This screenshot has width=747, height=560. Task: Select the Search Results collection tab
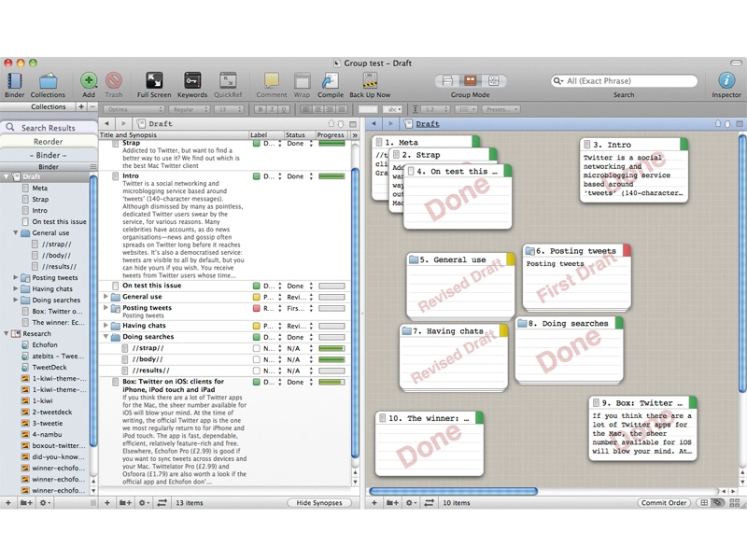(49, 128)
